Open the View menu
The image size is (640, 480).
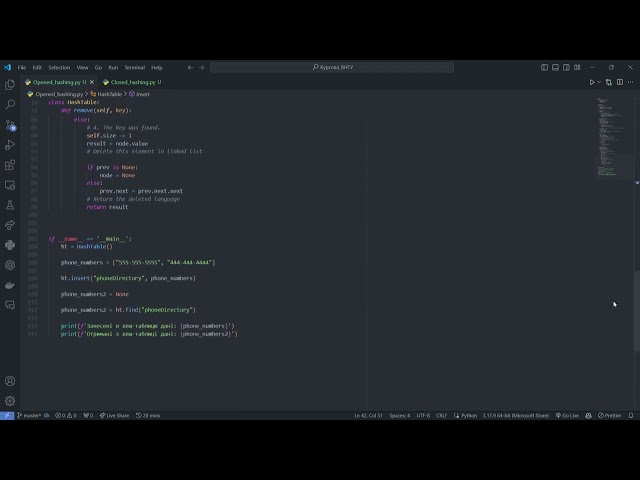pos(82,67)
